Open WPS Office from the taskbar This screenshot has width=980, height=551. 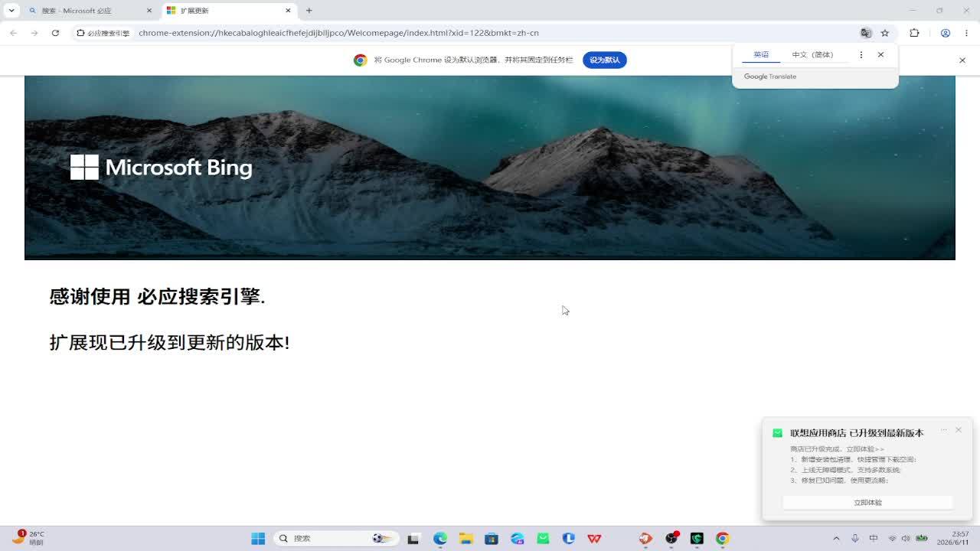[594, 538]
